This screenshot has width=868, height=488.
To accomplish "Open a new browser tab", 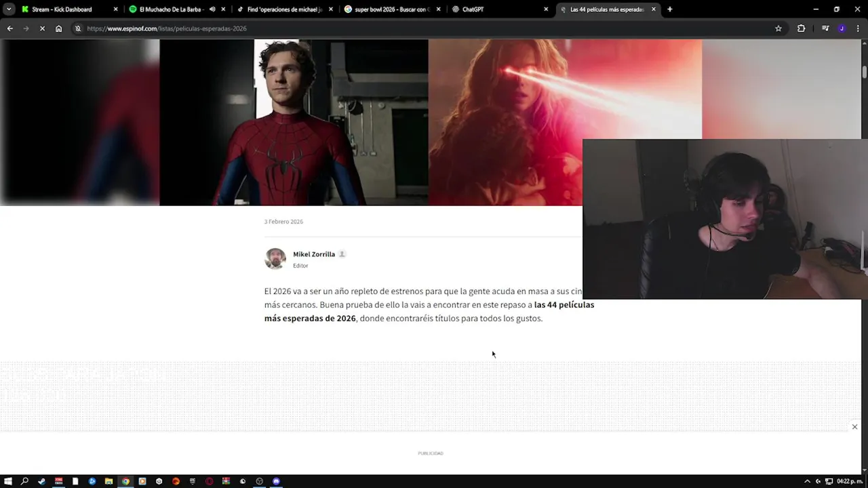I will pyautogui.click(x=669, y=9).
